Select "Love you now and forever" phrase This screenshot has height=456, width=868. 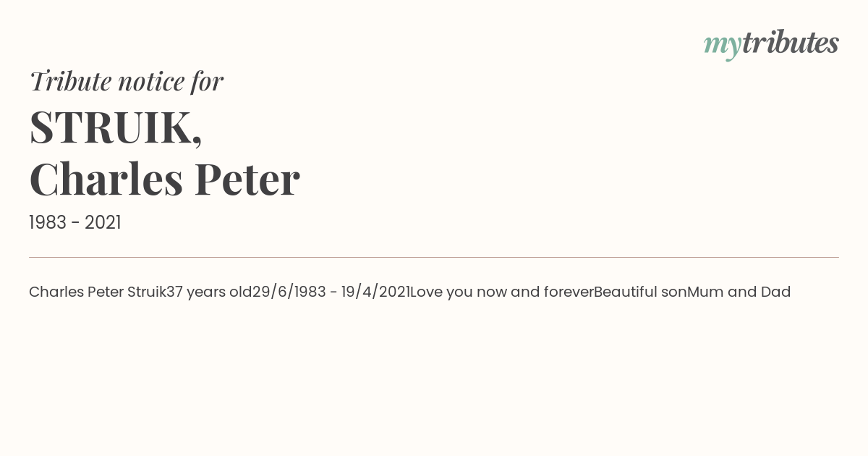tap(502, 292)
